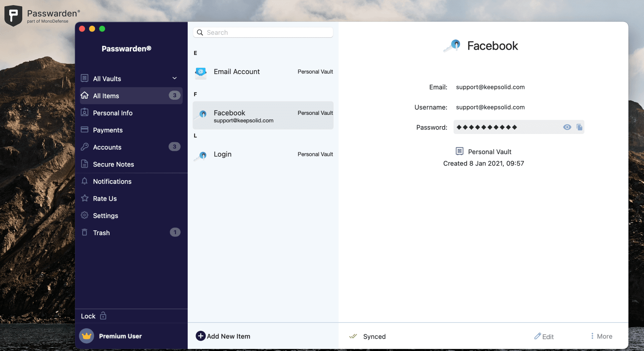Screen dimensions: 644x351
Task: Click the Created 8 Jan 2021 text
Action: pos(483,164)
